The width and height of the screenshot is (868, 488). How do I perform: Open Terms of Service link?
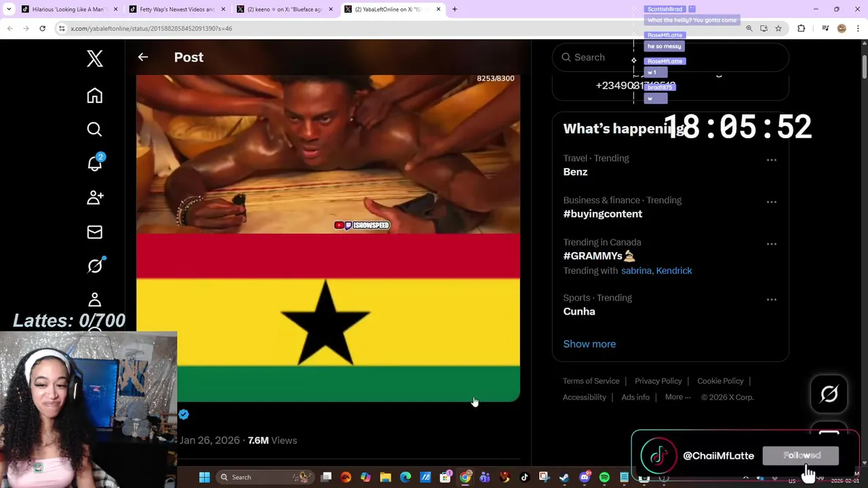point(591,381)
